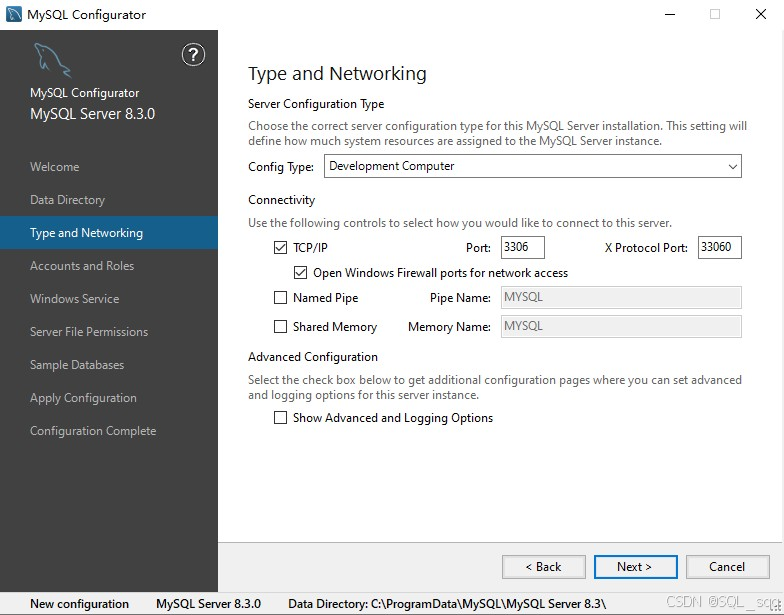Click the Next button
The height and width of the screenshot is (615, 784).
point(636,566)
